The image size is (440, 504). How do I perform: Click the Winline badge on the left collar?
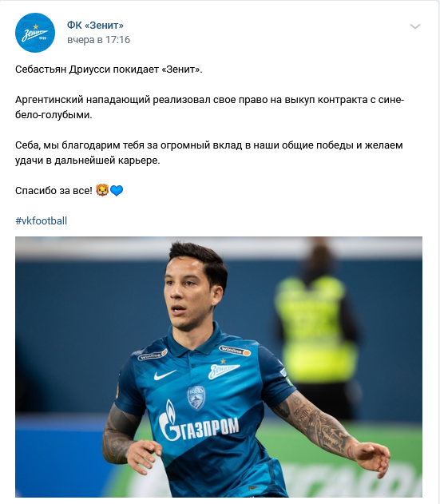coord(153,355)
